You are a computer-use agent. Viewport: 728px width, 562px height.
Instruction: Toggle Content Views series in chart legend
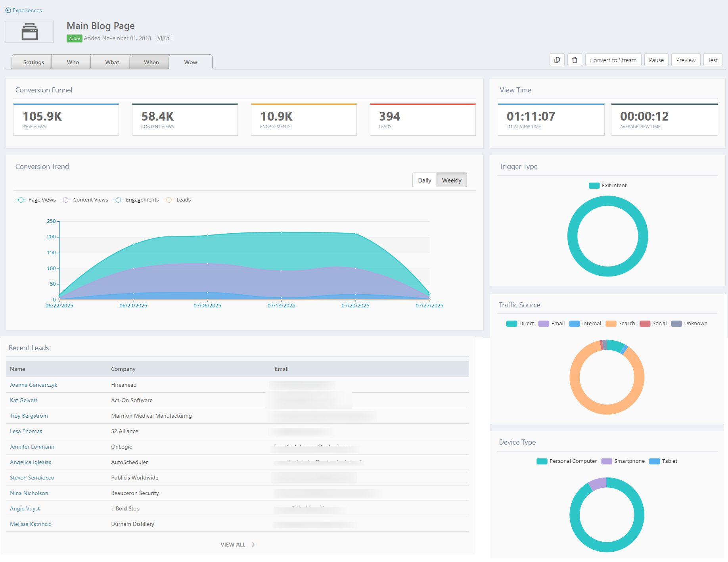(84, 200)
